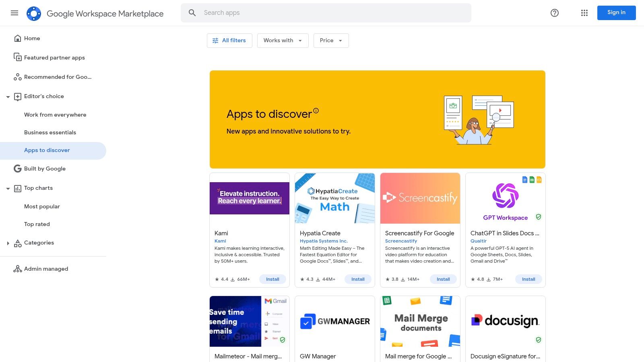Select the Home icon in the sidebar
644x362 pixels.
point(18,38)
